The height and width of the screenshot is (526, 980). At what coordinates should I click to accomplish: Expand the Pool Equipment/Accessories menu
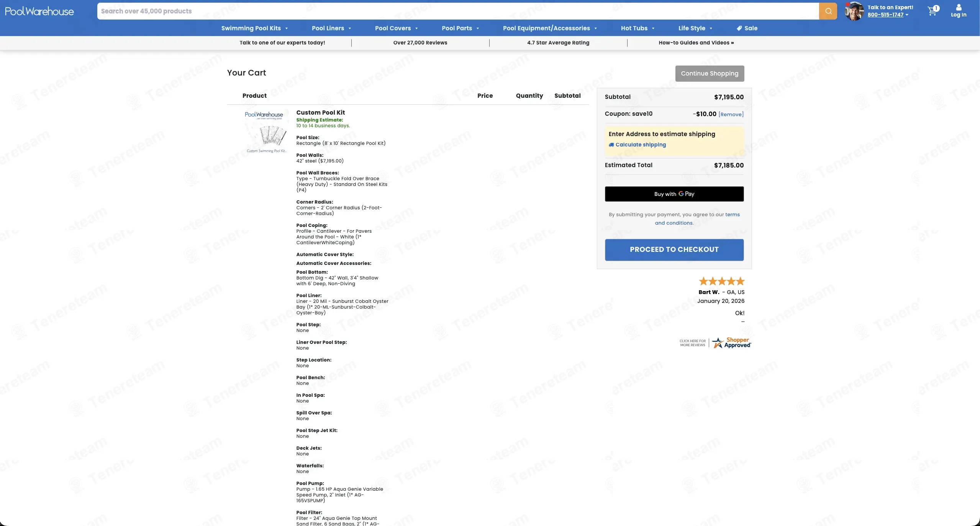click(x=550, y=28)
